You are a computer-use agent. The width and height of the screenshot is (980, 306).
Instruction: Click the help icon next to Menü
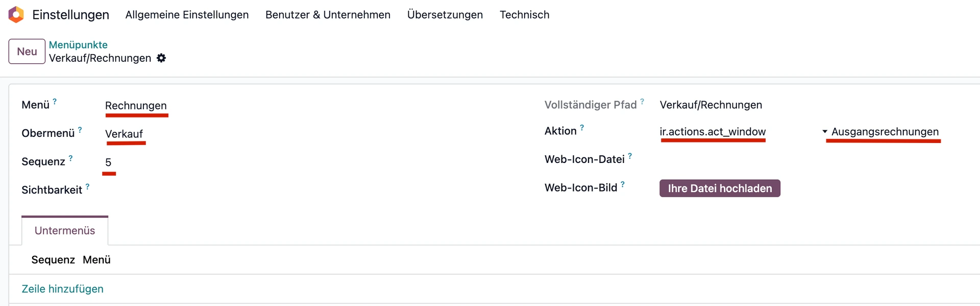[x=55, y=102]
